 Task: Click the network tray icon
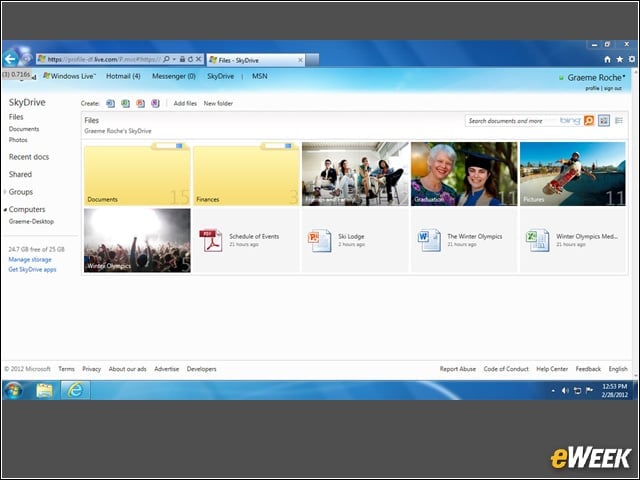577,391
